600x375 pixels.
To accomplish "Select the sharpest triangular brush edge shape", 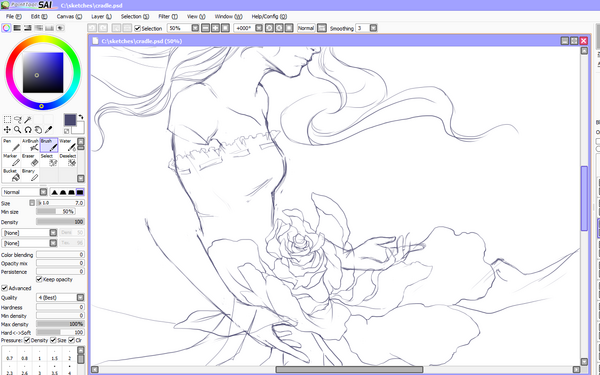I will (x=54, y=192).
